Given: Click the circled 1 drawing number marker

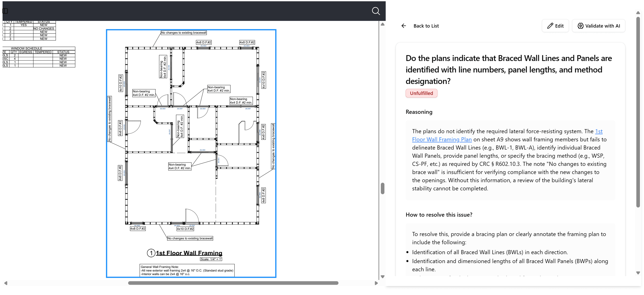Looking at the screenshot, I should pyautogui.click(x=151, y=253).
